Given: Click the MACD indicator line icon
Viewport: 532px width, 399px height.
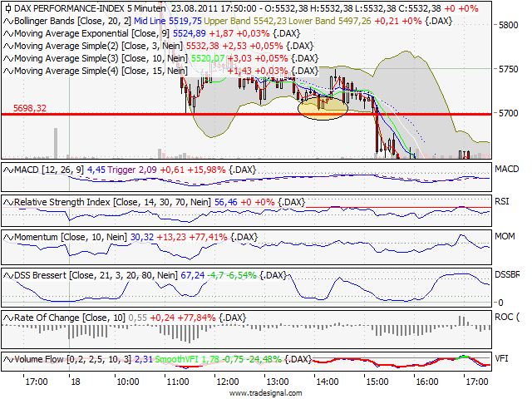Looking at the screenshot, I should [x=8, y=170].
